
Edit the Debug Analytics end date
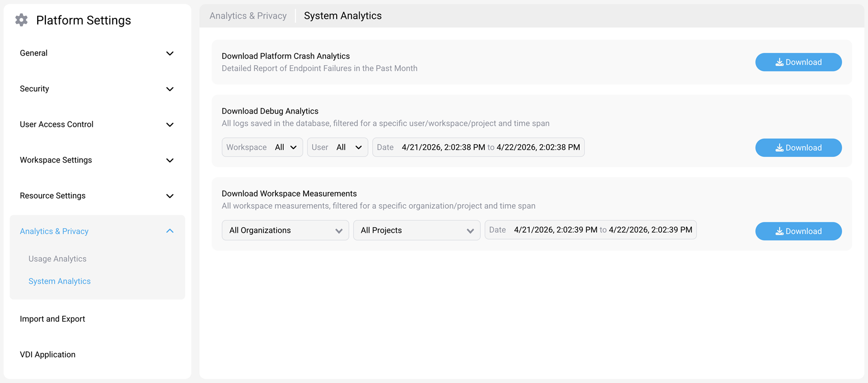tap(538, 147)
